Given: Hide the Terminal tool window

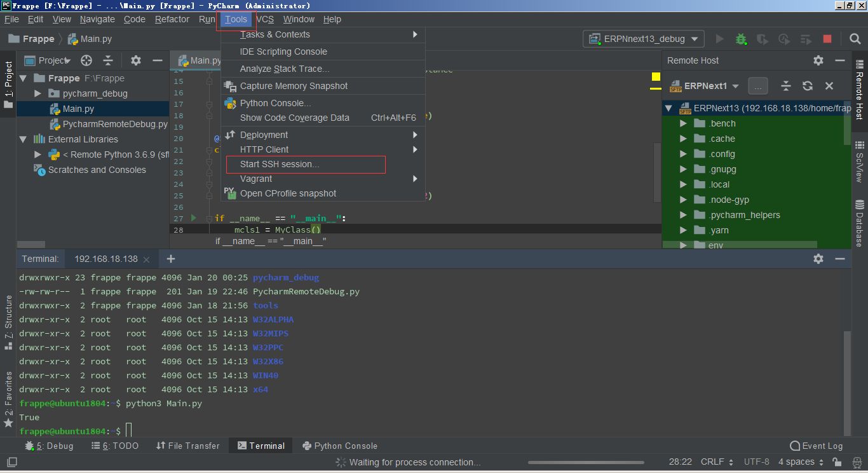Looking at the screenshot, I should click(841, 259).
